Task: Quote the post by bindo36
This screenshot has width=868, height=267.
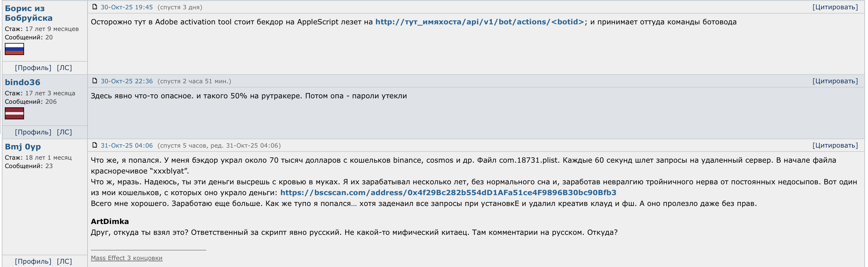Action: [x=835, y=81]
